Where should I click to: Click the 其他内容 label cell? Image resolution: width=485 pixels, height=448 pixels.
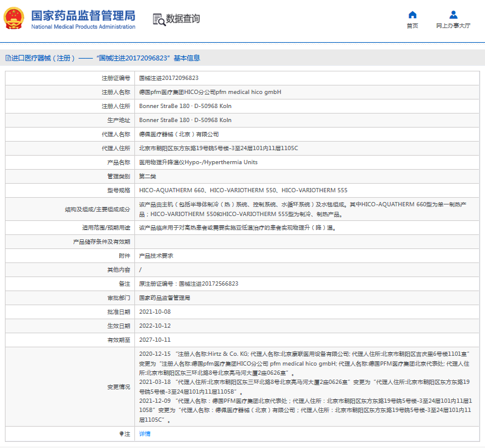tap(70, 270)
